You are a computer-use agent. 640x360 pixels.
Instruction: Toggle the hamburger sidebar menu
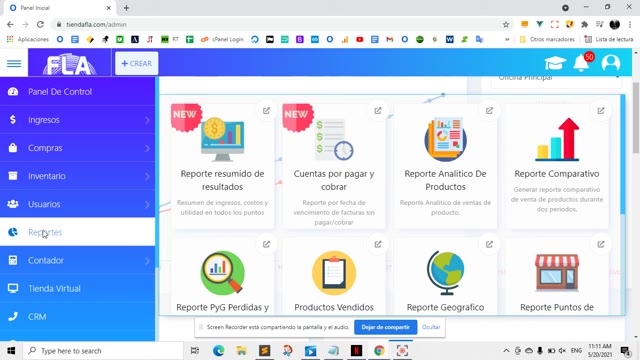click(14, 63)
